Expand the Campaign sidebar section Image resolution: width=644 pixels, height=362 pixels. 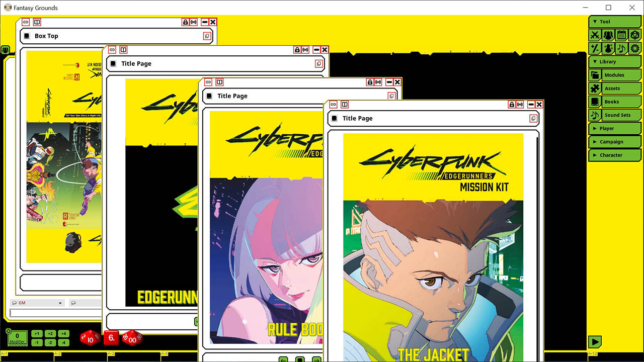click(614, 141)
